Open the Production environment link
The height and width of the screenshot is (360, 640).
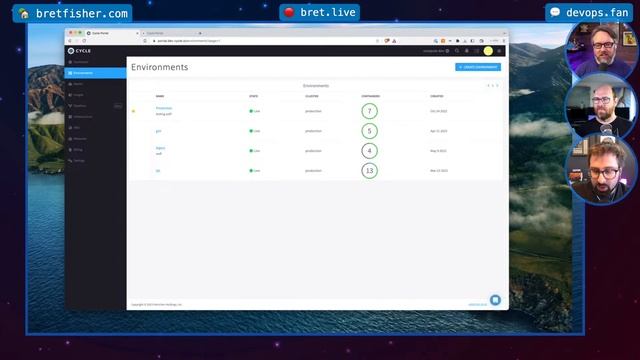tap(164, 108)
